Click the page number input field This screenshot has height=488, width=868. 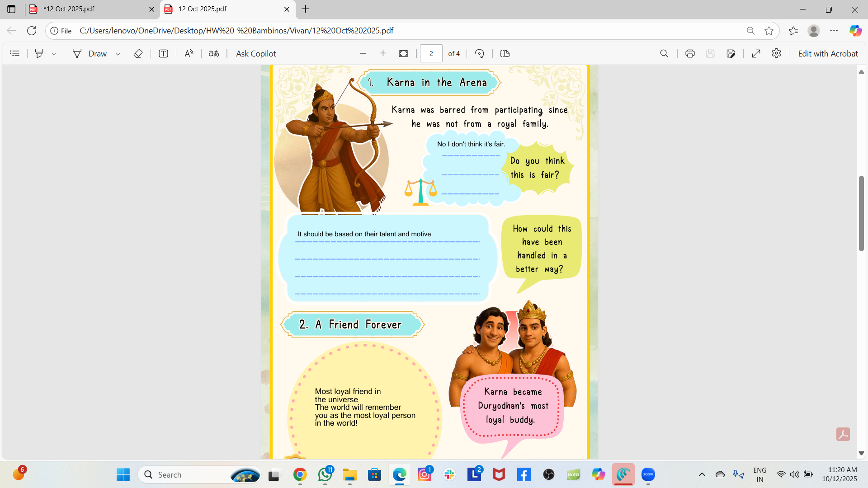[431, 54]
